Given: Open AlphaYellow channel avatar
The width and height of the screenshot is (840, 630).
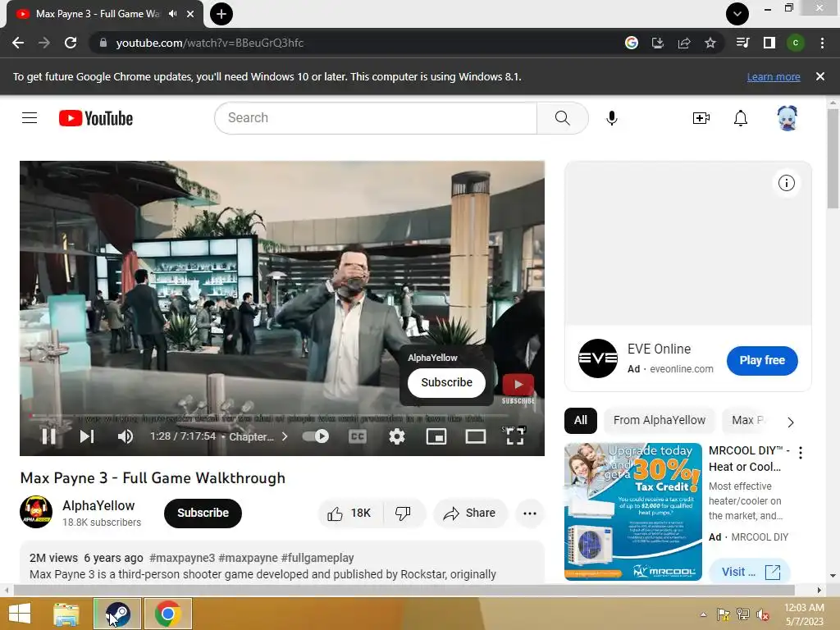Looking at the screenshot, I should pyautogui.click(x=36, y=512).
